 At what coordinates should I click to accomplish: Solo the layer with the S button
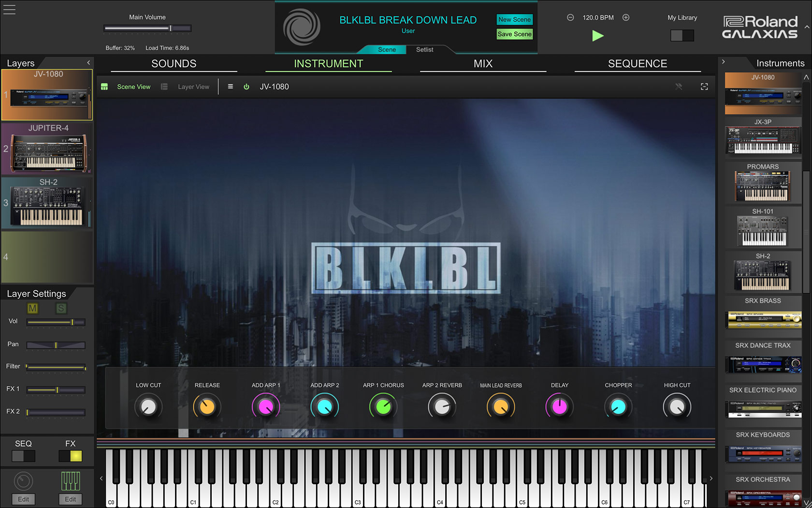click(x=61, y=309)
